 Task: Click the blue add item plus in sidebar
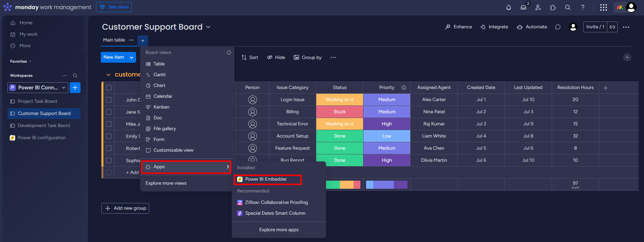pyautogui.click(x=75, y=88)
